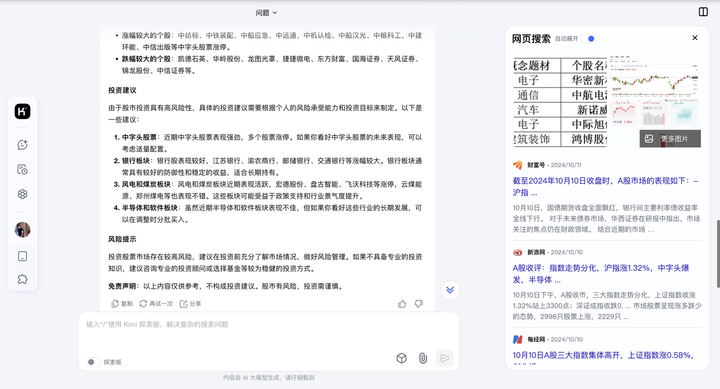
Task: Give the answer a thumbs down
Action: tap(419, 304)
